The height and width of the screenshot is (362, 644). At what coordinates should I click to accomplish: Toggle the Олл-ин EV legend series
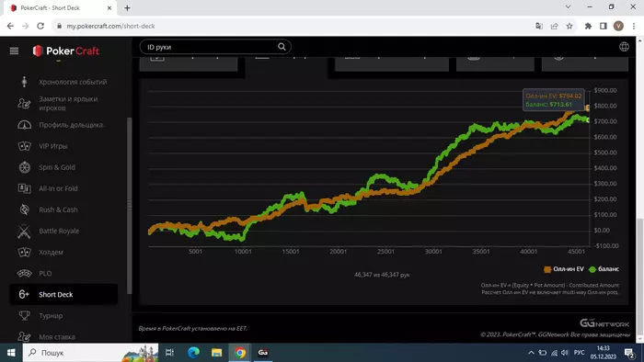[564, 269]
